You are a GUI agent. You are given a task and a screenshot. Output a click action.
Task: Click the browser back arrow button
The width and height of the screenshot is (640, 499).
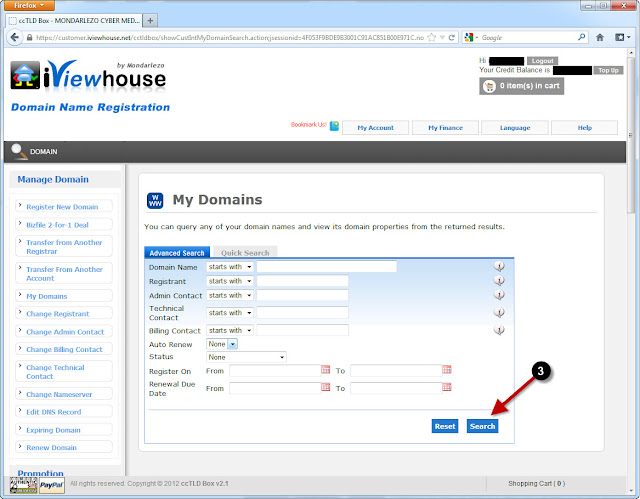pos(15,38)
